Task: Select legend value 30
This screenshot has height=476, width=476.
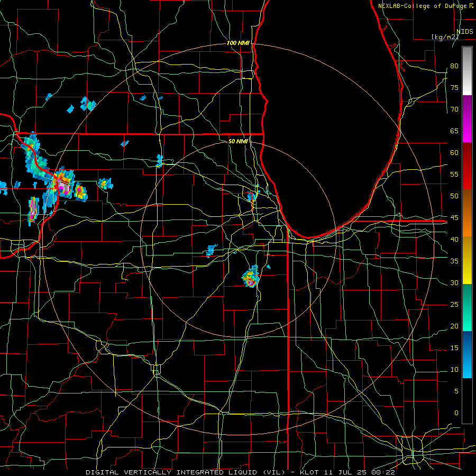Action: [x=454, y=282]
